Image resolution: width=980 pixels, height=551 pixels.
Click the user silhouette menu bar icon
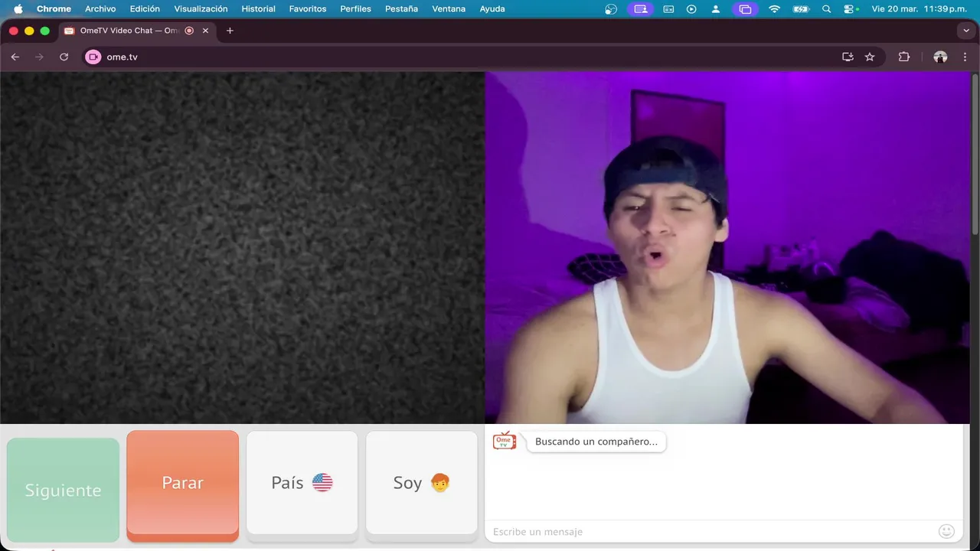(716, 9)
